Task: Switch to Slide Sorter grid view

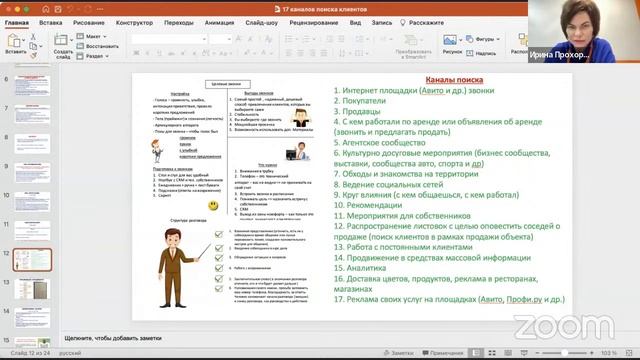Action: click(492, 353)
